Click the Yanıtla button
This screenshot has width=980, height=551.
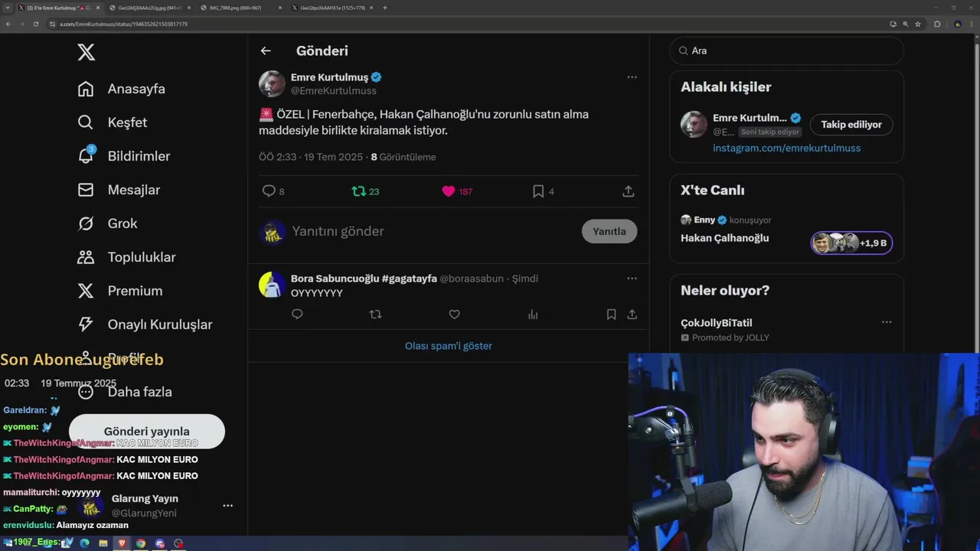(x=609, y=231)
